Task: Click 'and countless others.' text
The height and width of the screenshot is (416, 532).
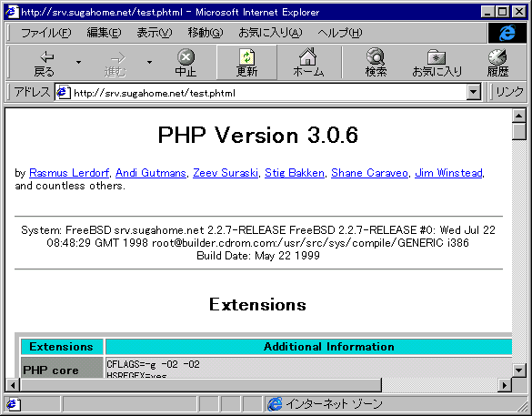Action: click(70, 186)
